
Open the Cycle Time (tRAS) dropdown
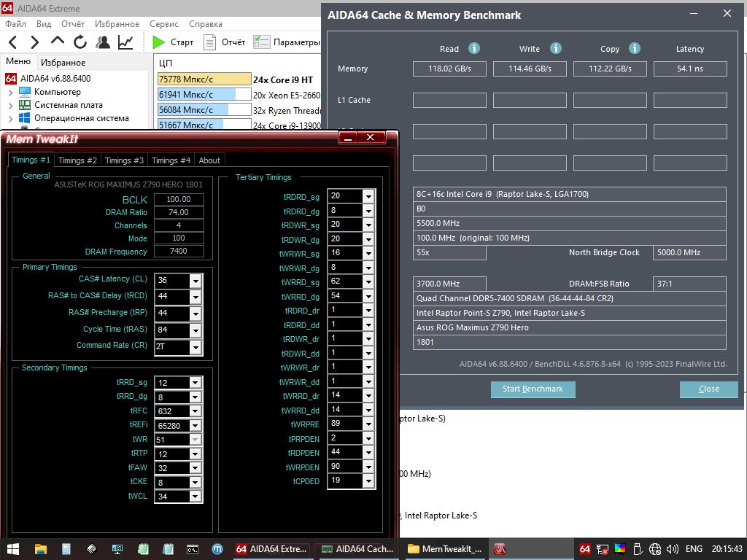click(196, 330)
